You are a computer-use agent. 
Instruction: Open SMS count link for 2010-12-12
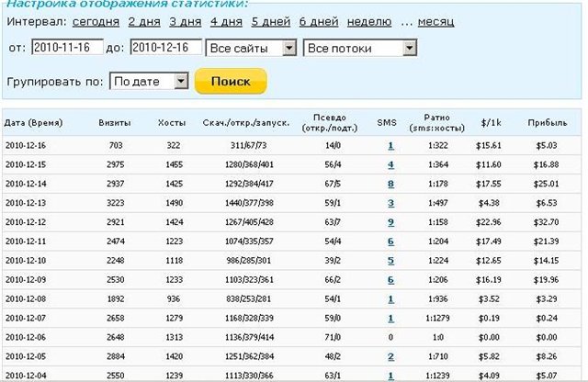[390, 222]
